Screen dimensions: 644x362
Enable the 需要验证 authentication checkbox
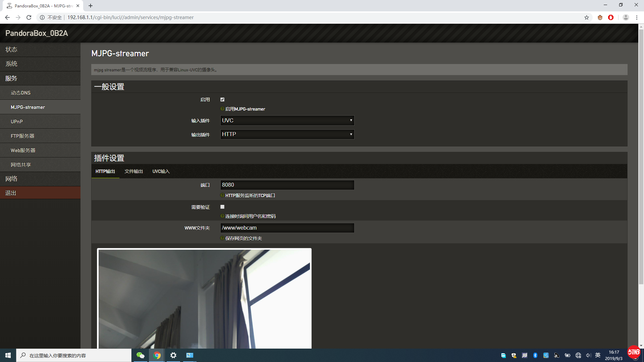pyautogui.click(x=222, y=207)
